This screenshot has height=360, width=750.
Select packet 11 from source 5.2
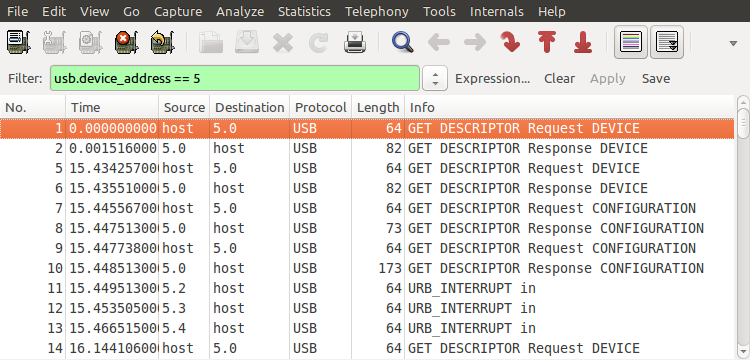367,288
